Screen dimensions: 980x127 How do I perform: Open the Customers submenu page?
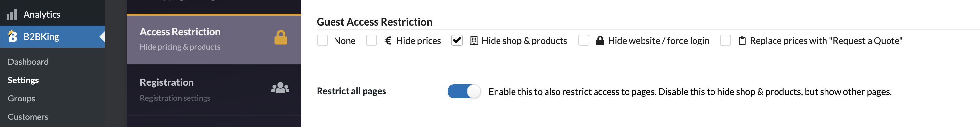click(28, 117)
